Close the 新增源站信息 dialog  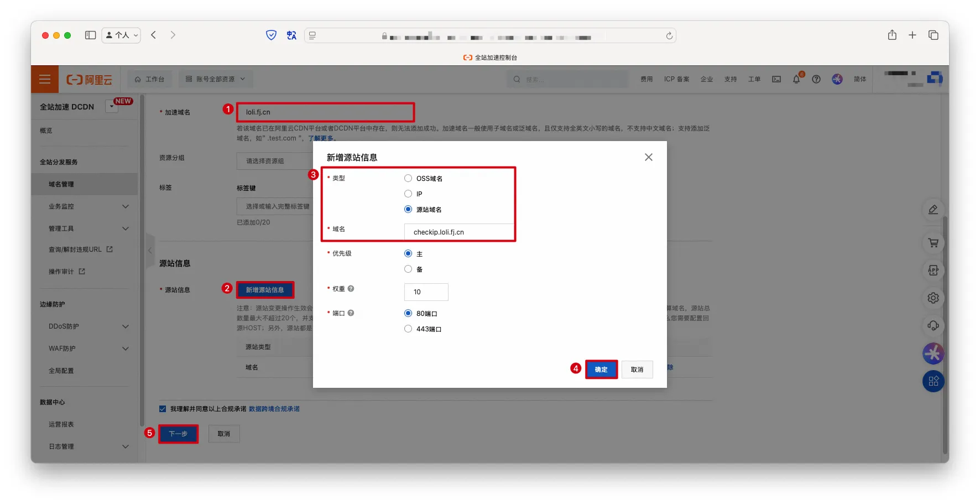(x=648, y=157)
